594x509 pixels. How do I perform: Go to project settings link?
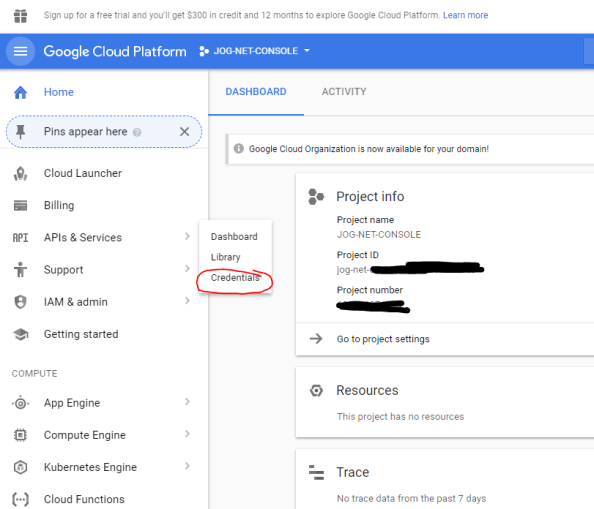(x=383, y=339)
